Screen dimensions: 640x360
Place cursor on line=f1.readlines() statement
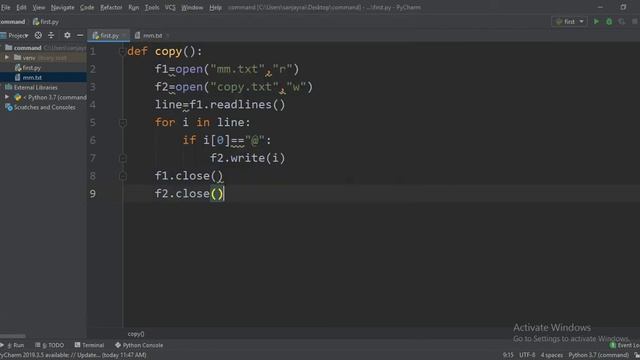(x=220, y=105)
